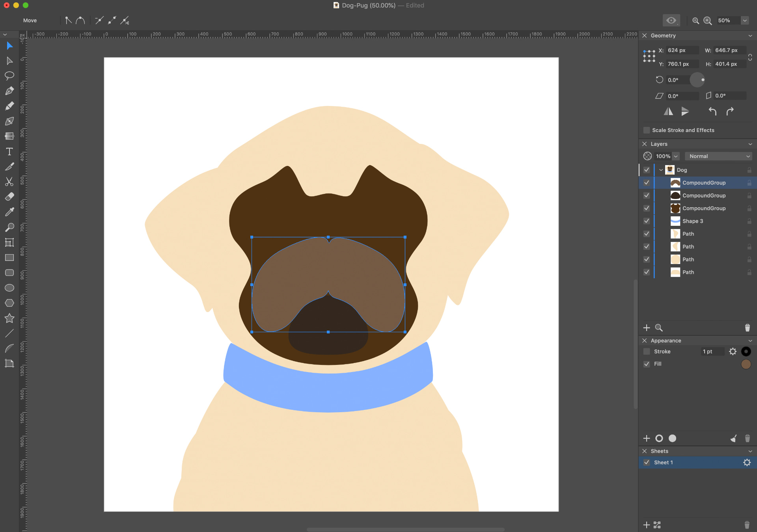This screenshot has width=757, height=532.
Task: Select the second CompoundGroup layer
Action: (704, 195)
